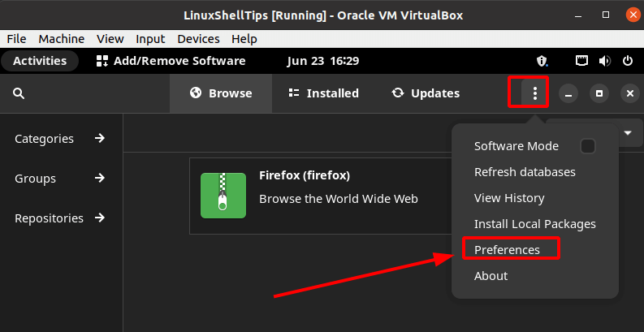This screenshot has height=332, width=644.
Task: Open the security shield tray icon
Action: 542,61
